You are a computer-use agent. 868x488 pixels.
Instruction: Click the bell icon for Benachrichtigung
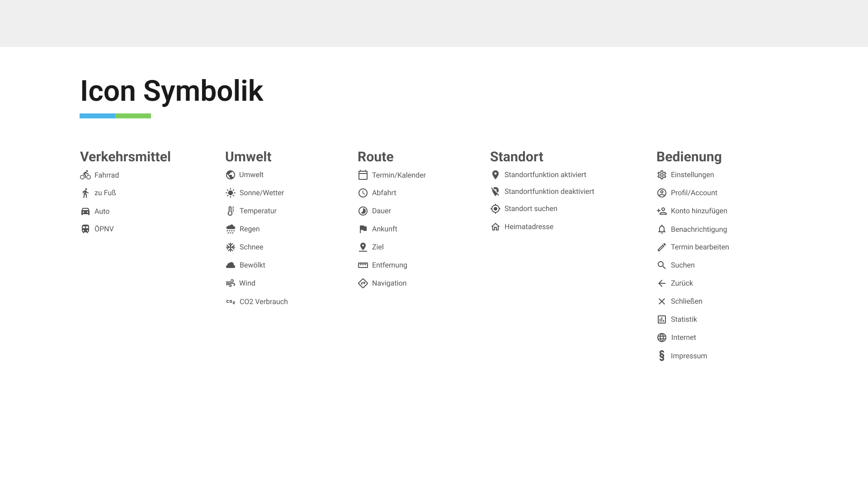pos(662,230)
